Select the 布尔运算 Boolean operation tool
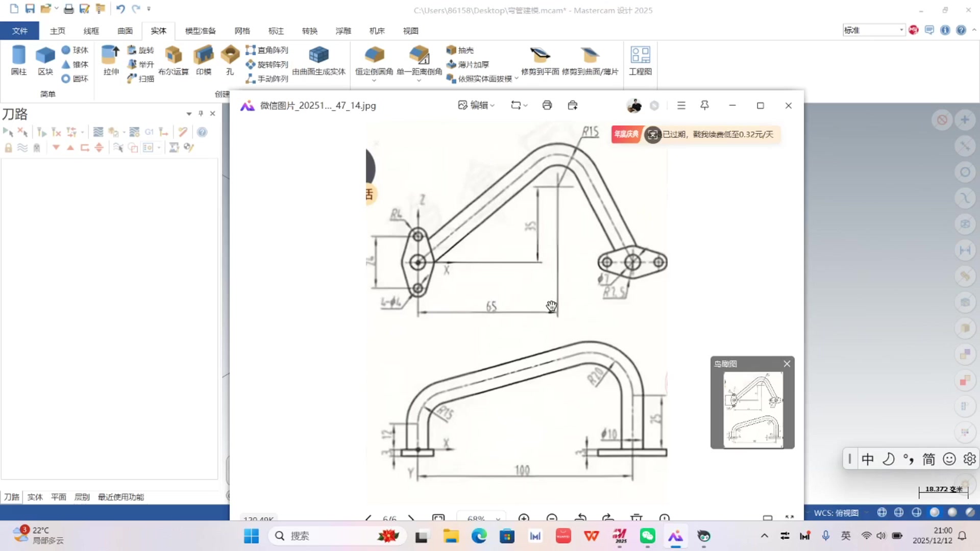980x551 pixels. tap(173, 60)
